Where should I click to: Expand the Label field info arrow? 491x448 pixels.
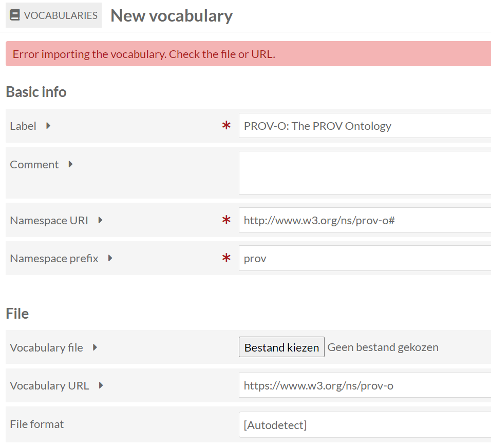pyautogui.click(x=48, y=126)
